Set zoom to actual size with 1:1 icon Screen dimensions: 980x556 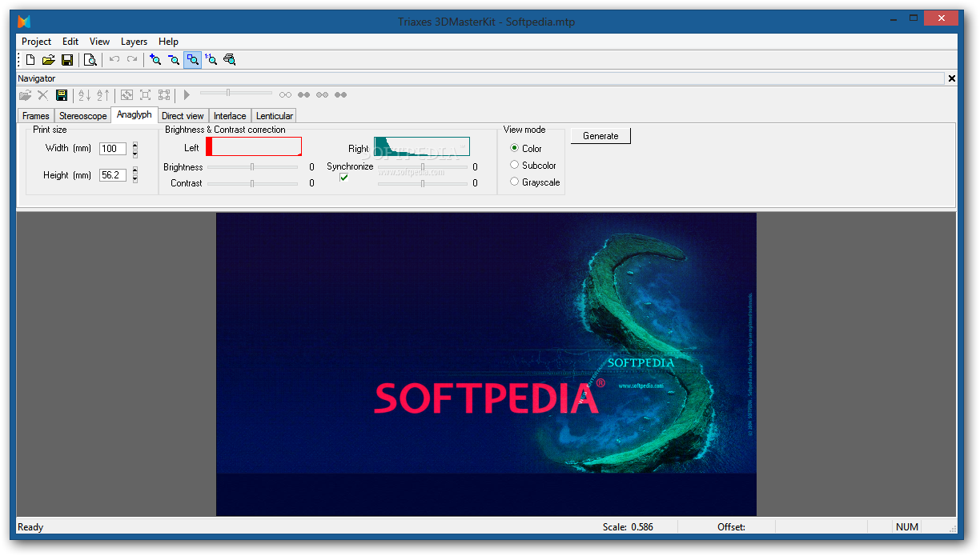(x=211, y=59)
